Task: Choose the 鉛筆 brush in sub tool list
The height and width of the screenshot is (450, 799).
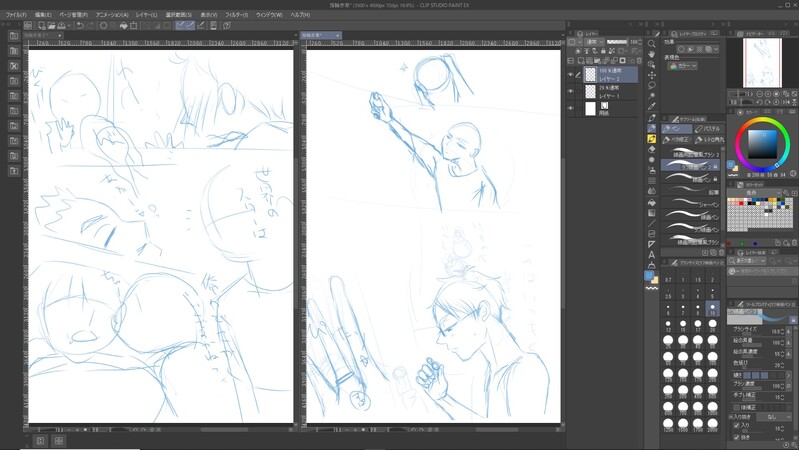Action: pos(691,192)
